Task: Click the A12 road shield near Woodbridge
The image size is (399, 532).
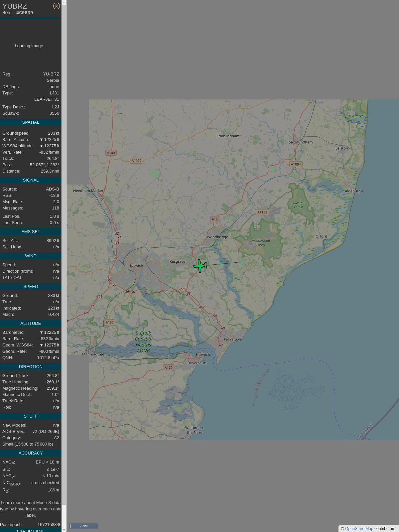Action: pos(215,219)
